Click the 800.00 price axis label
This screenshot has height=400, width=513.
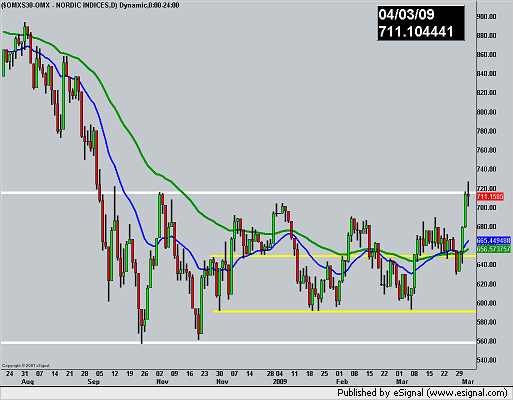click(487, 112)
